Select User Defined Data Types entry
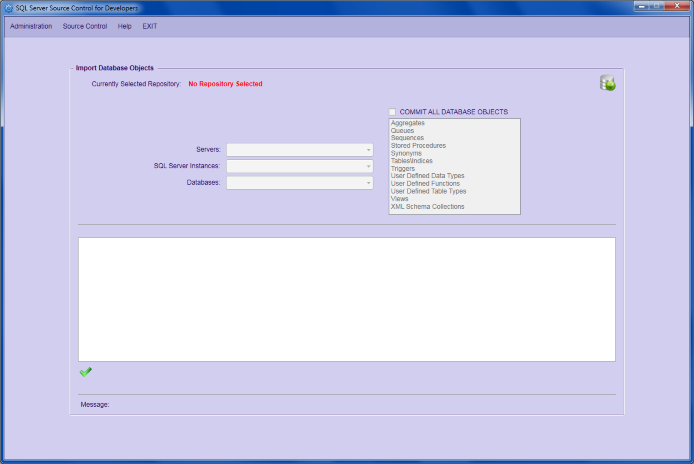 pyautogui.click(x=428, y=176)
